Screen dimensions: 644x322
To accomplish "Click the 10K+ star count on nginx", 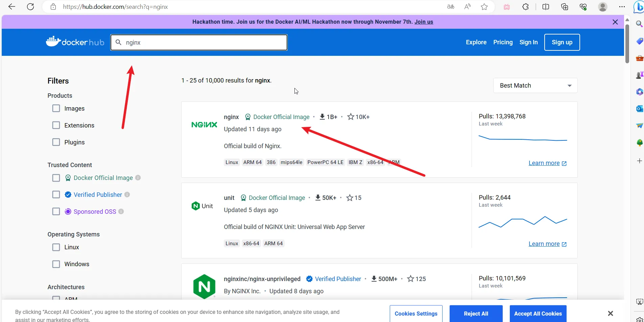I will coord(358,117).
